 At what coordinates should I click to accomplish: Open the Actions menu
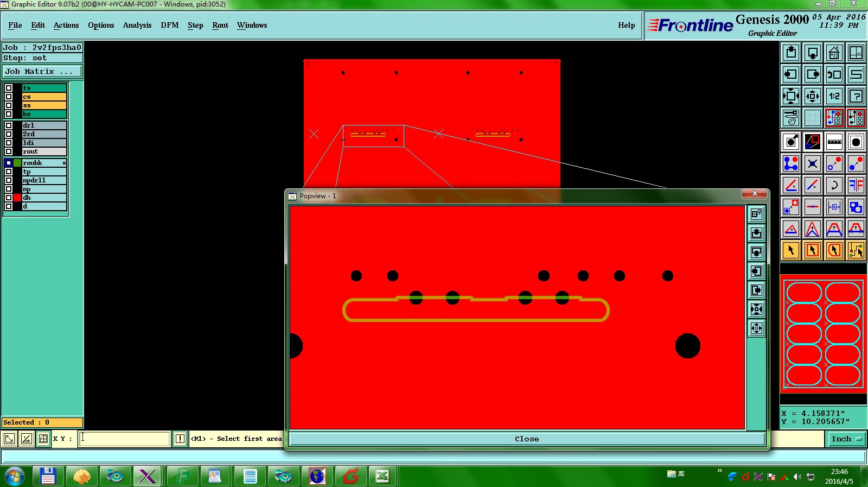click(x=66, y=25)
